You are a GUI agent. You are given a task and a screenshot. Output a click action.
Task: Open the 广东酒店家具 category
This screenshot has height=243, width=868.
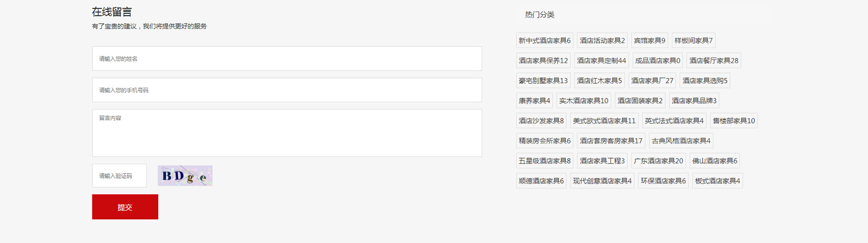(x=658, y=161)
